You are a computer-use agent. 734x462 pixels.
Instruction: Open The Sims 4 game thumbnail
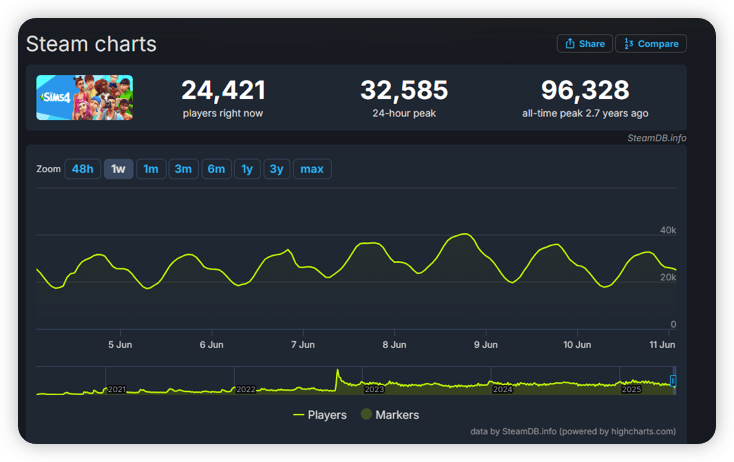pos(85,97)
